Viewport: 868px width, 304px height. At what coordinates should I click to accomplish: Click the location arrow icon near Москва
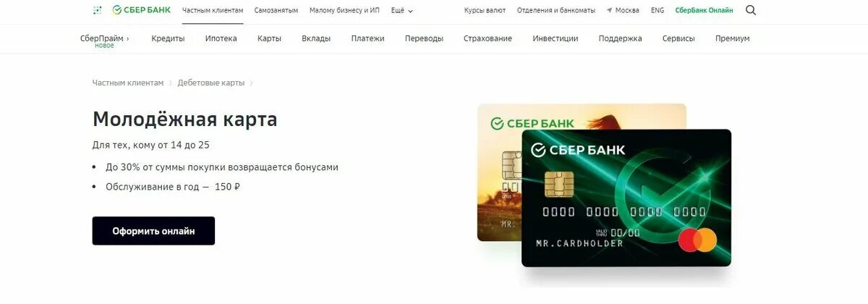click(609, 10)
